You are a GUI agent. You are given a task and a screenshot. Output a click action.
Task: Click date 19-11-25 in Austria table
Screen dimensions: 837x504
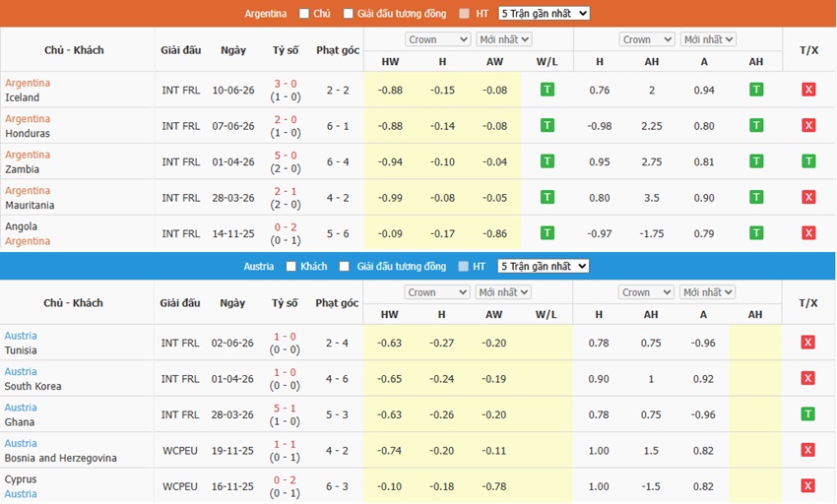(x=232, y=450)
